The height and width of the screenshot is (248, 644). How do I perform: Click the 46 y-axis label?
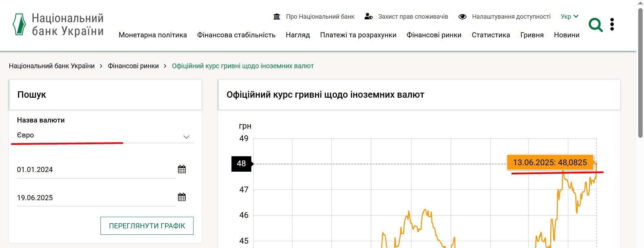(244, 215)
